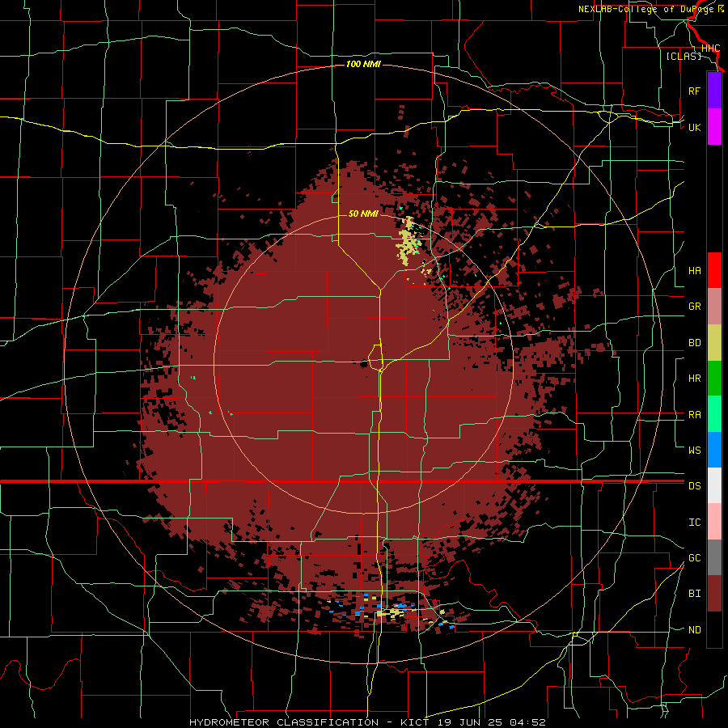Click the HR legend label
Screen dimensions: 728x728
[694, 379]
